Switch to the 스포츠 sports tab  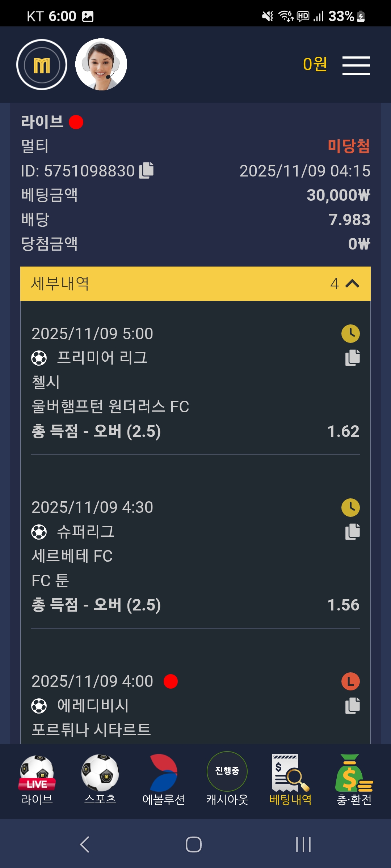point(100,780)
